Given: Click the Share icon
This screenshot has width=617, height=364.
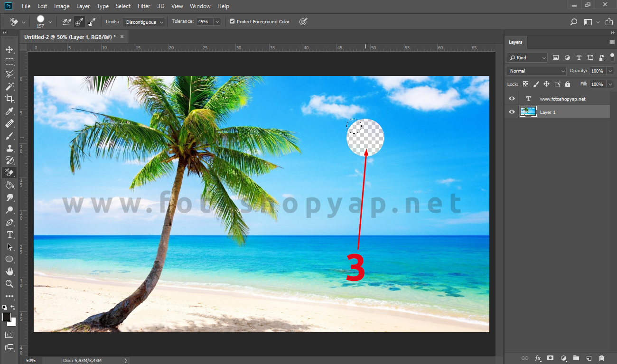Looking at the screenshot, I should [609, 22].
